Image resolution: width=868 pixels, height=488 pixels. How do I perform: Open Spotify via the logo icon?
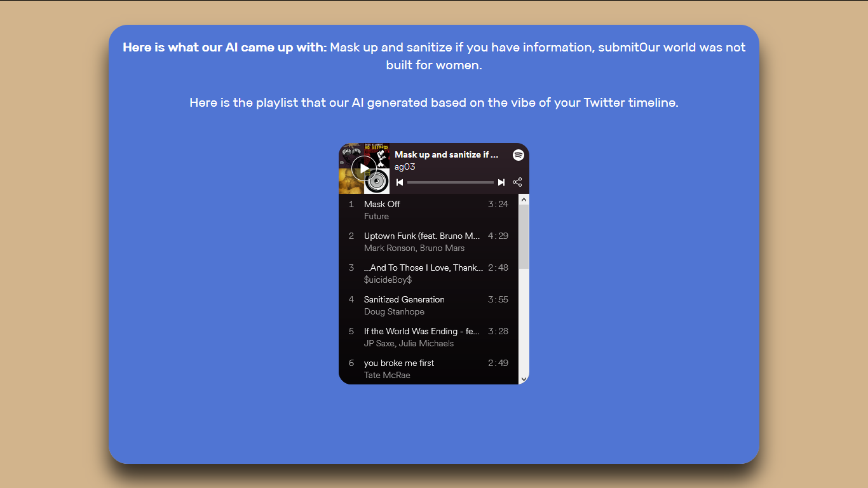[519, 154]
